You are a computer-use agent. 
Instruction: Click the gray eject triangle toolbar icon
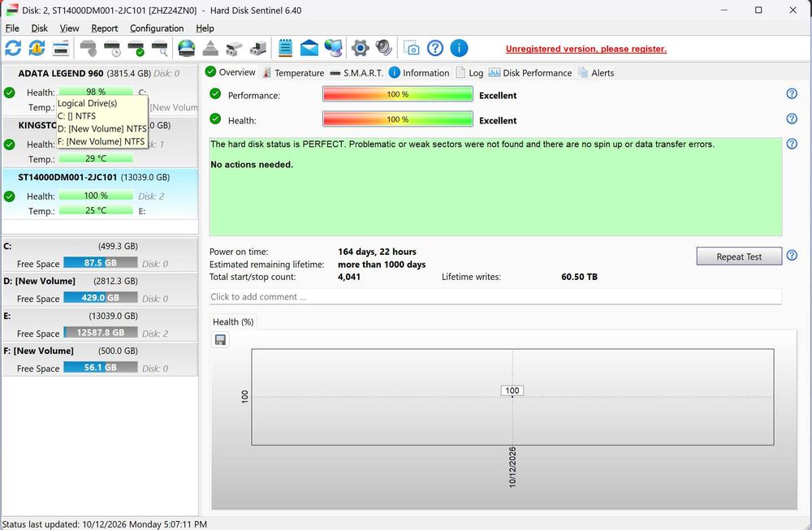click(x=210, y=48)
